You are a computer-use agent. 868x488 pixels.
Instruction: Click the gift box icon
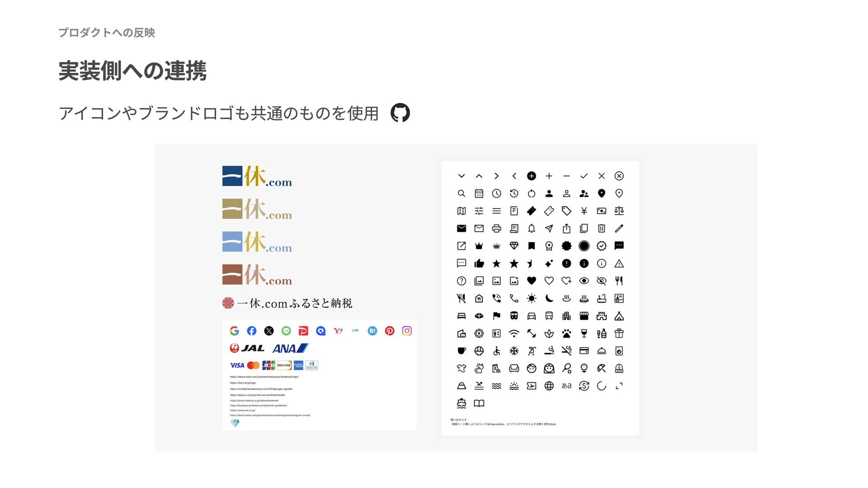point(619,333)
